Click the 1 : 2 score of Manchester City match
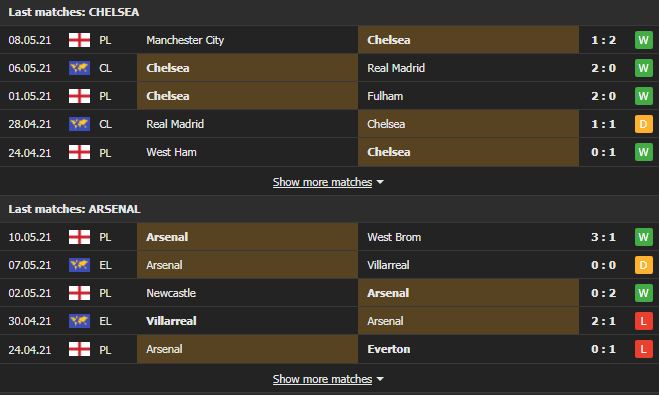 tap(604, 40)
